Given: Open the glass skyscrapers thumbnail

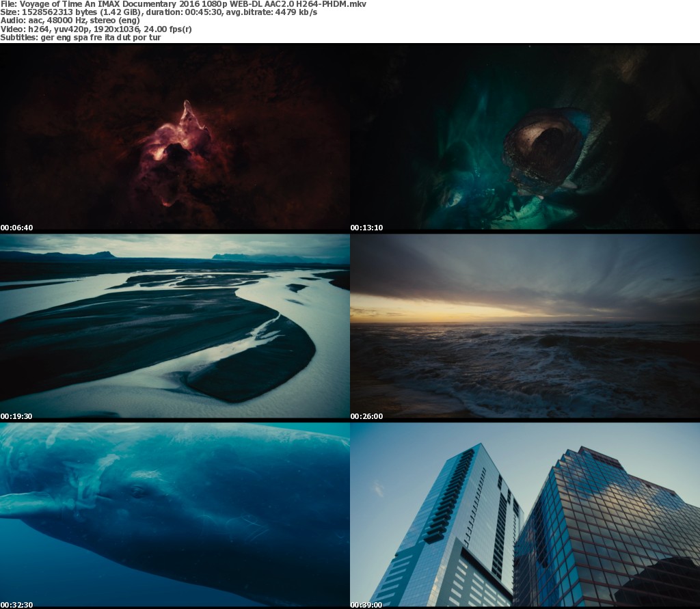Looking at the screenshot, I should click(525, 515).
